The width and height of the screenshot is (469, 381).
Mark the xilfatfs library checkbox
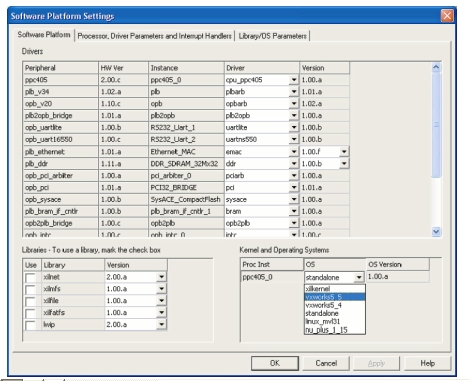(x=30, y=313)
